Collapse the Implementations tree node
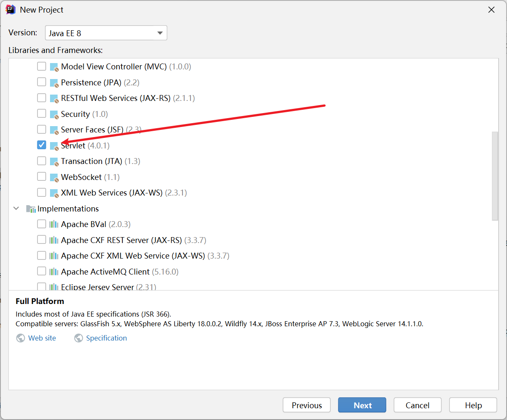This screenshot has width=507, height=420. (x=16, y=209)
